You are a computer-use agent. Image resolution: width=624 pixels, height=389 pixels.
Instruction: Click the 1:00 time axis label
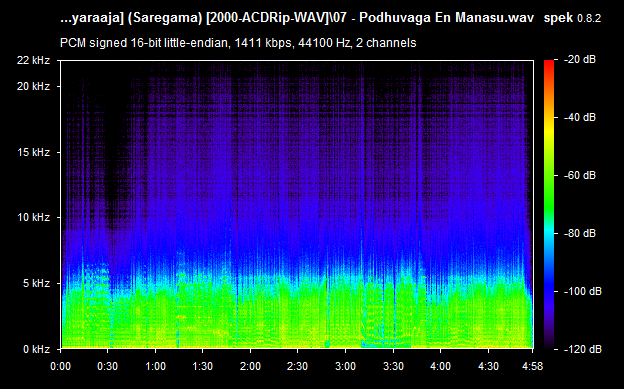155,366
